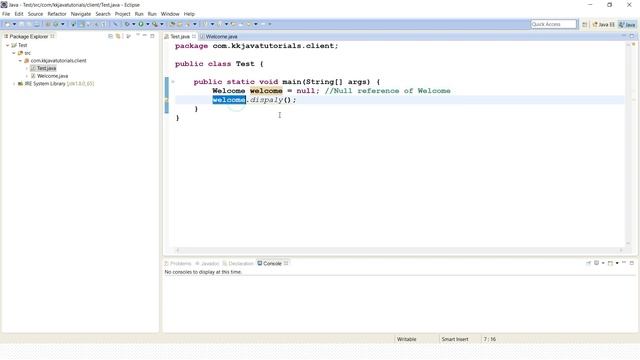This screenshot has height=360, width=640.
Task: Collapse the com.kkjavatutorials.client package node
Action: [20, 60]
